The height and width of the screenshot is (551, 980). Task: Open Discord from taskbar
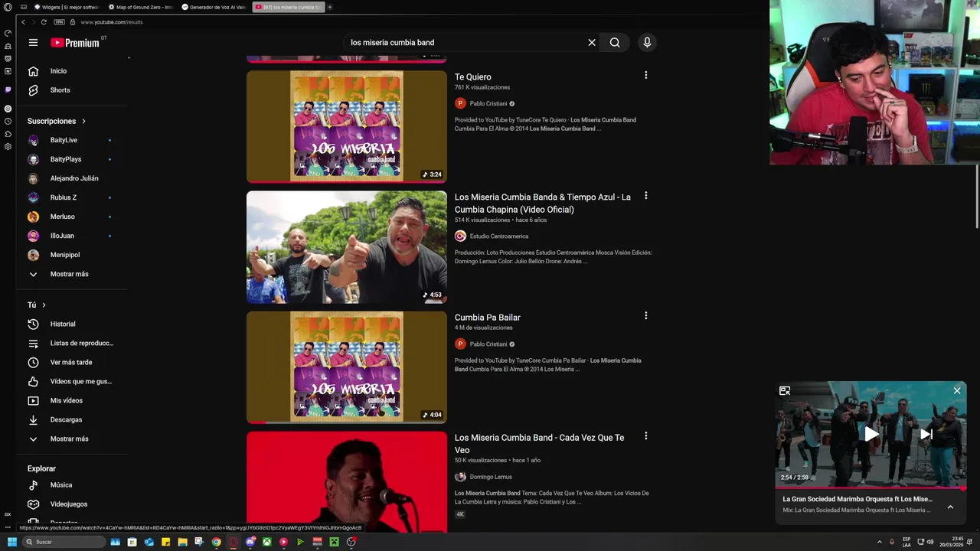250,542
